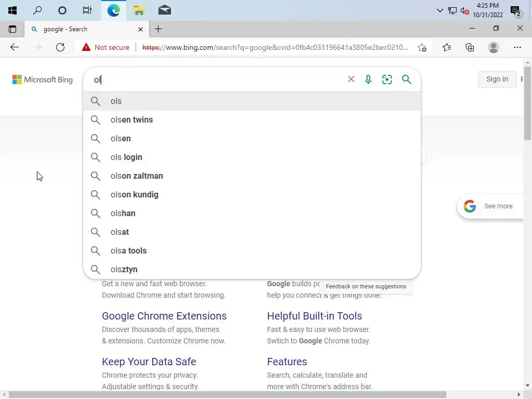Screen dimensions: 532x399
Task: Refresh the current page
Action: coord(60,47)
